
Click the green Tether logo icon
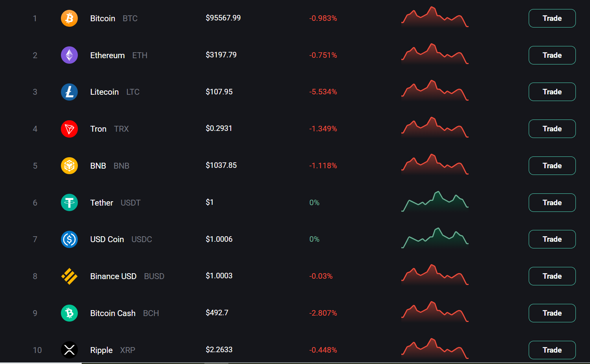tap(69, 203)
